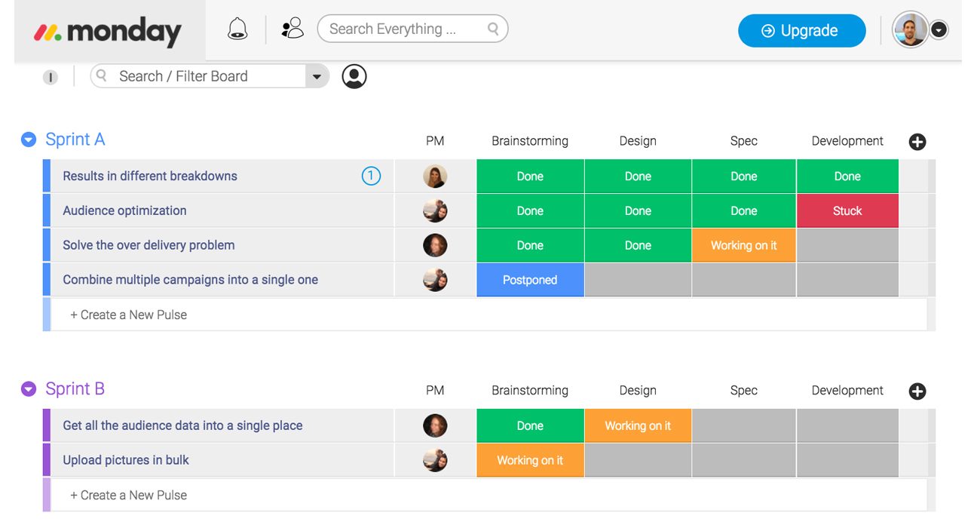Screen dimensions: 980x528
Task: Open the board filter dropdown arrow
Action: click(317, 75)
